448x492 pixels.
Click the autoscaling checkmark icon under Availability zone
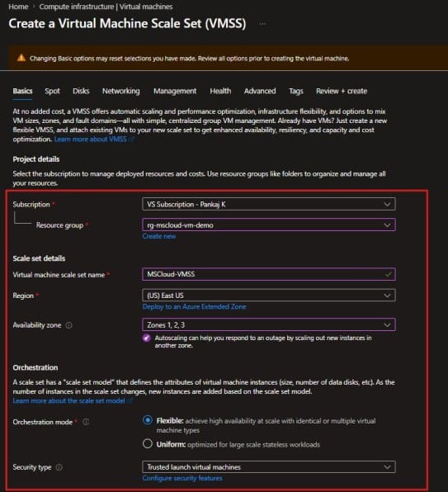[x=146, y=338]
